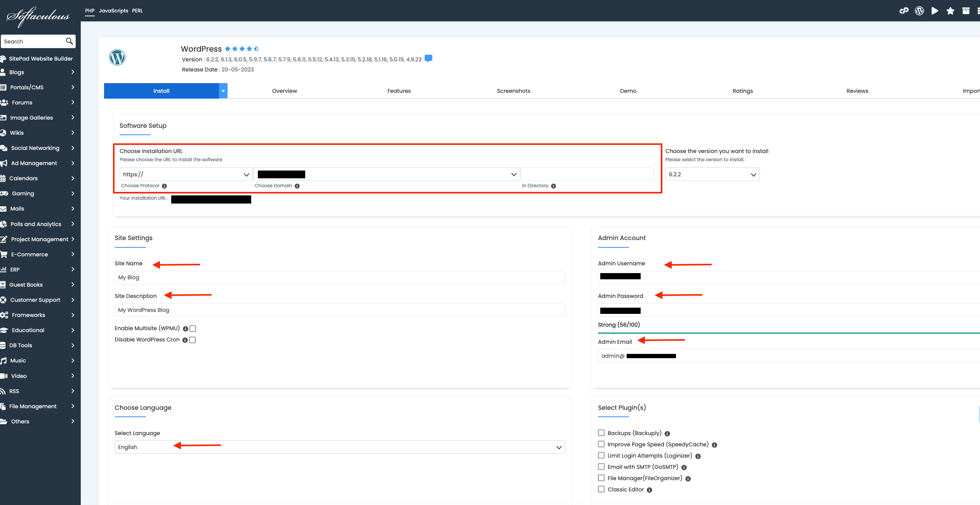Enable Multisite (WPMU) checkbox
This screenshot has height=505, width=980.
(x=193, y=329)
